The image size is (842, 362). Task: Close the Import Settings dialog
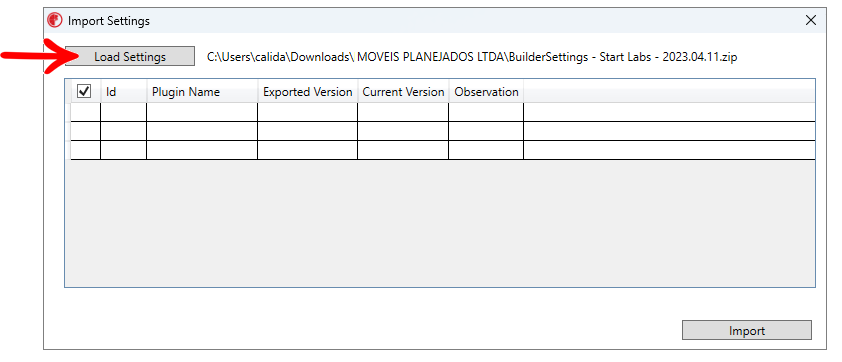(811, 21)
